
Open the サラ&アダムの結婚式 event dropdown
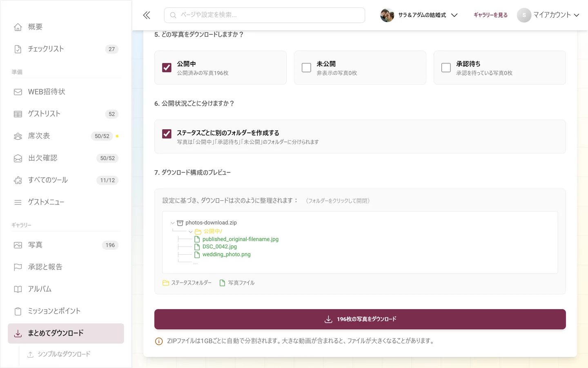(x=419, y=15)
